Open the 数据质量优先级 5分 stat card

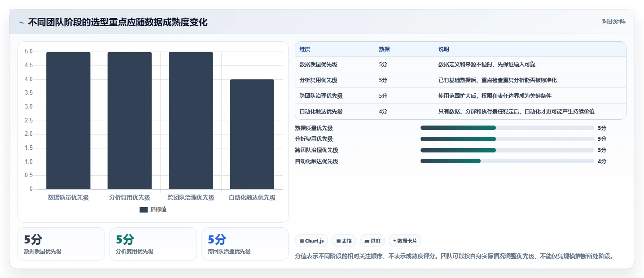(x=61, y=244)
